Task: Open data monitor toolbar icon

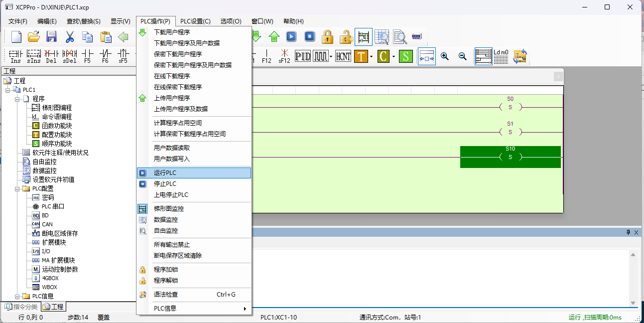Action: 382,36
